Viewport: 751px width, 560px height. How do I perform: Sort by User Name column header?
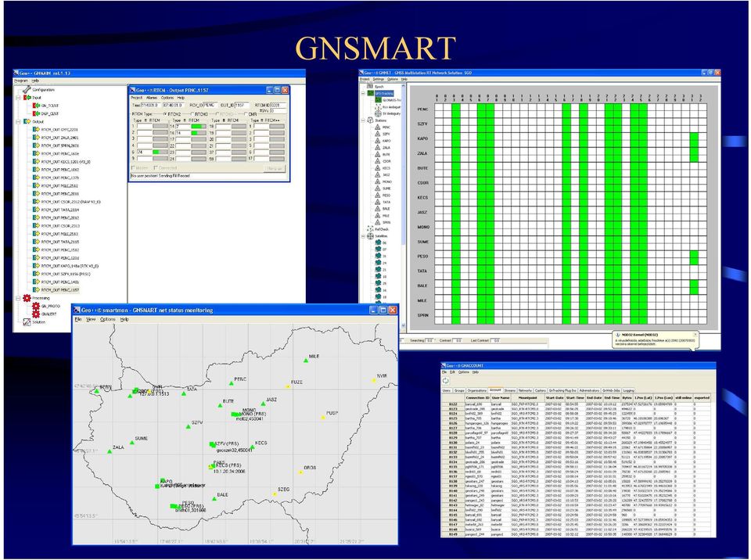[501, 397]
